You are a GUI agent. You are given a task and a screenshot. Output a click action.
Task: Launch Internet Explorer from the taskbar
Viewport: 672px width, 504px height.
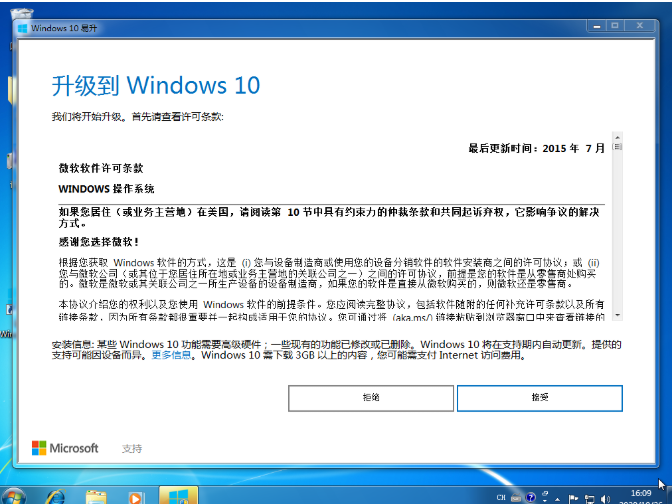(56, 496)
